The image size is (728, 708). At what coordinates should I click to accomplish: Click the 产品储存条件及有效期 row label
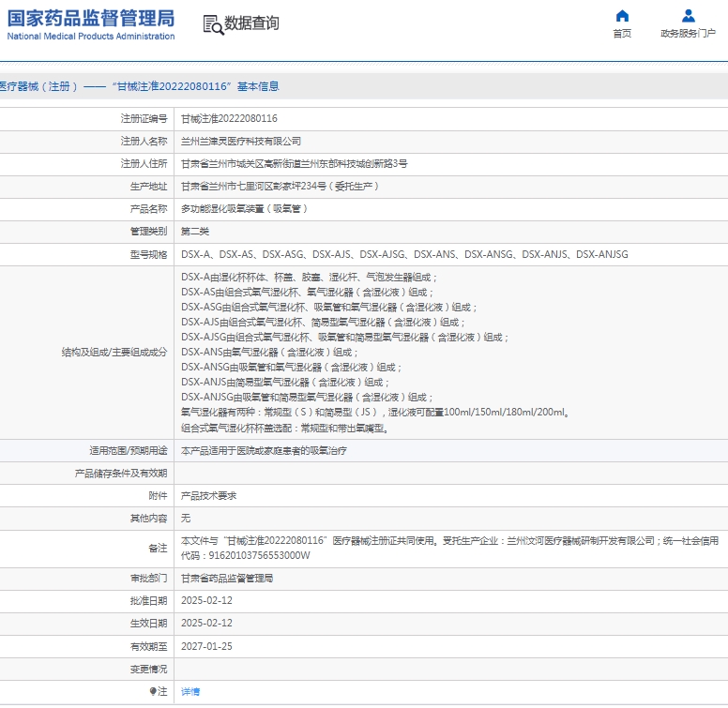121,474
